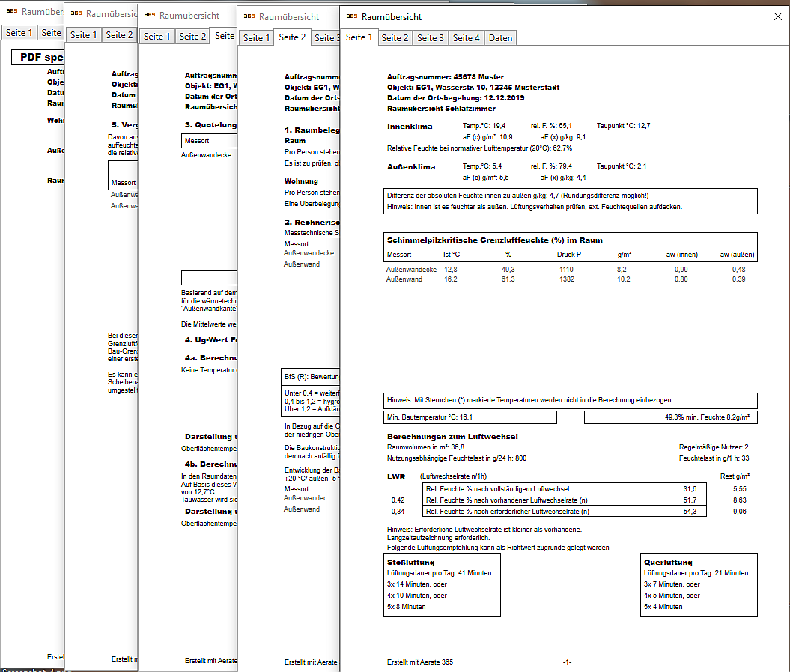Click Seite 1 tab in fourth window from left
The image size is (790, 672).
click(x=257, y=37)
